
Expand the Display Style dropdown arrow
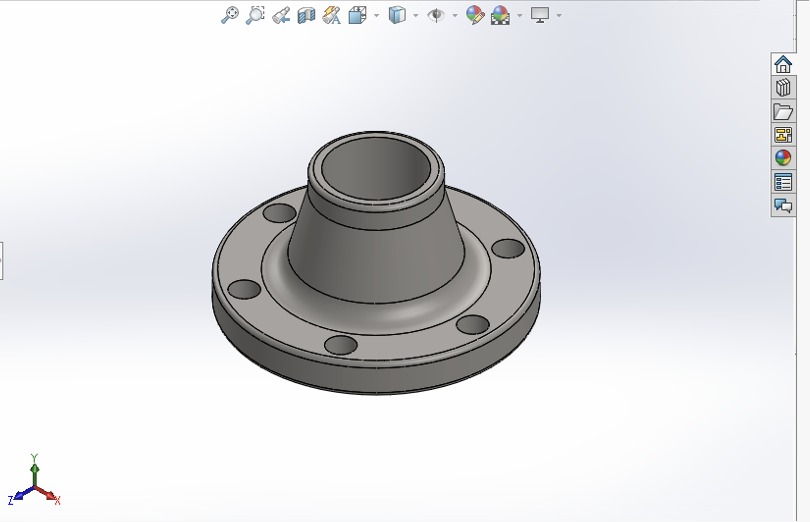(x=415, y=16)
